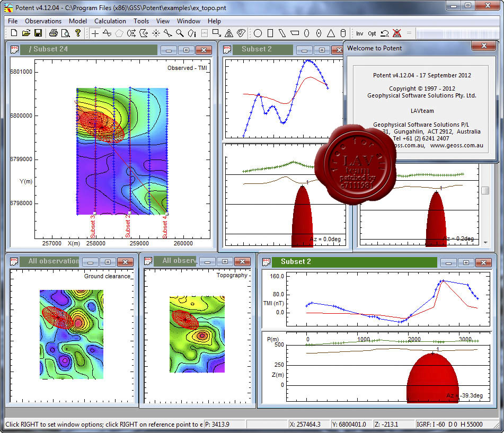Open the View menu
Viewport: 504px width, 433px height.
[x=163, y=21]
